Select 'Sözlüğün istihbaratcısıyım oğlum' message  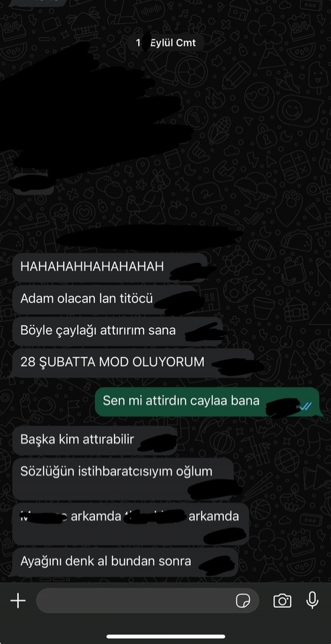[123, 479]
